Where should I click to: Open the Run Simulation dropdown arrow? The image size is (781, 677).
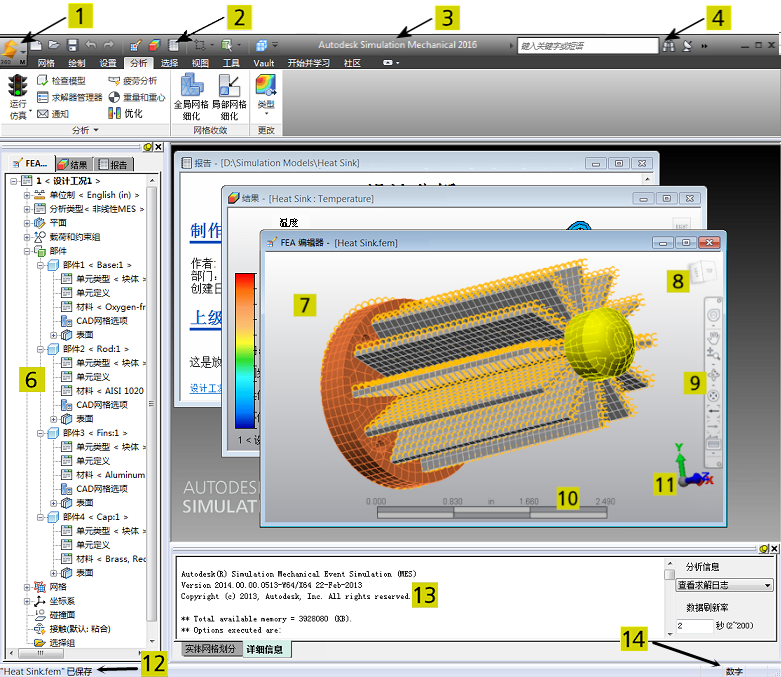click(30, 111)
